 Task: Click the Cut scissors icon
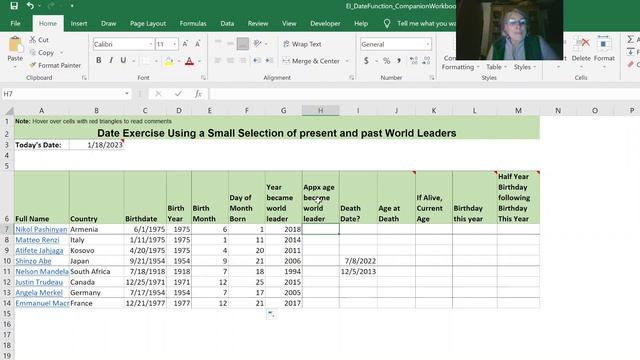tap(33, 40)
